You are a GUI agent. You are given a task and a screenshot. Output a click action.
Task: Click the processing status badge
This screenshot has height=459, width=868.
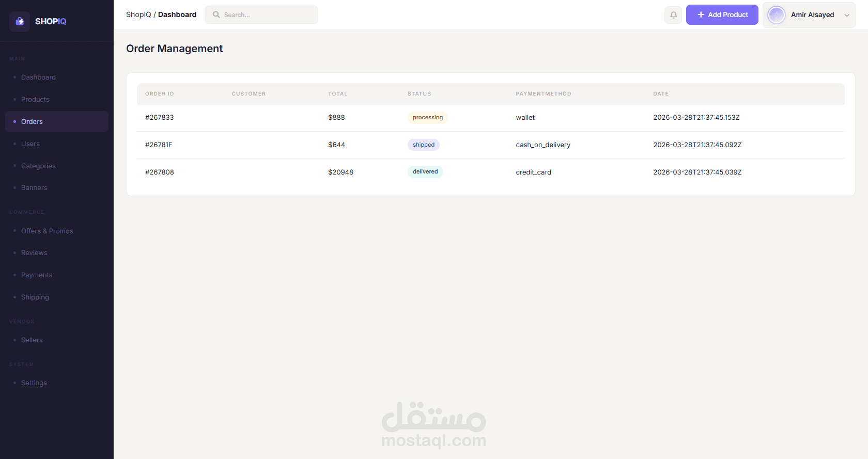[x=428, y=118]
